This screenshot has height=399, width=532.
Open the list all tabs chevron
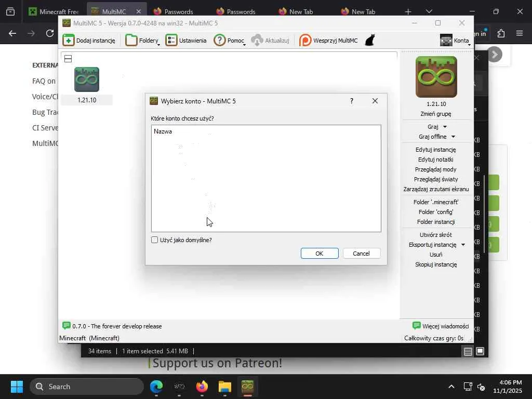click(429, 11)
